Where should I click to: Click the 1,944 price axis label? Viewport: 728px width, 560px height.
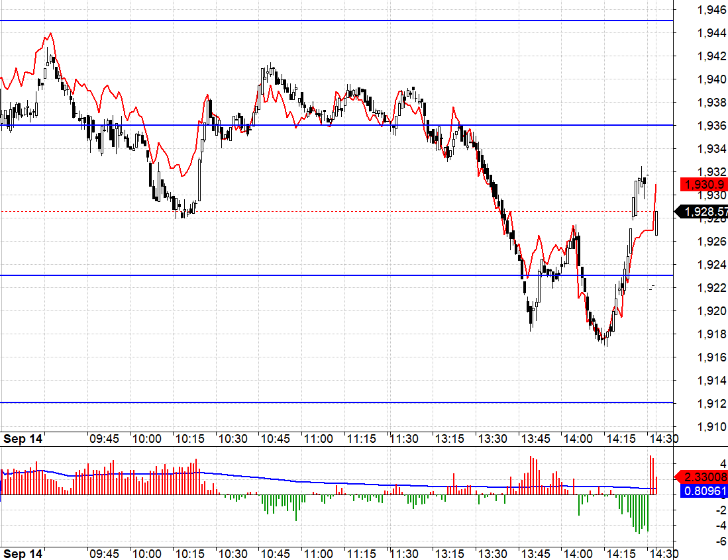pos(711,33)
